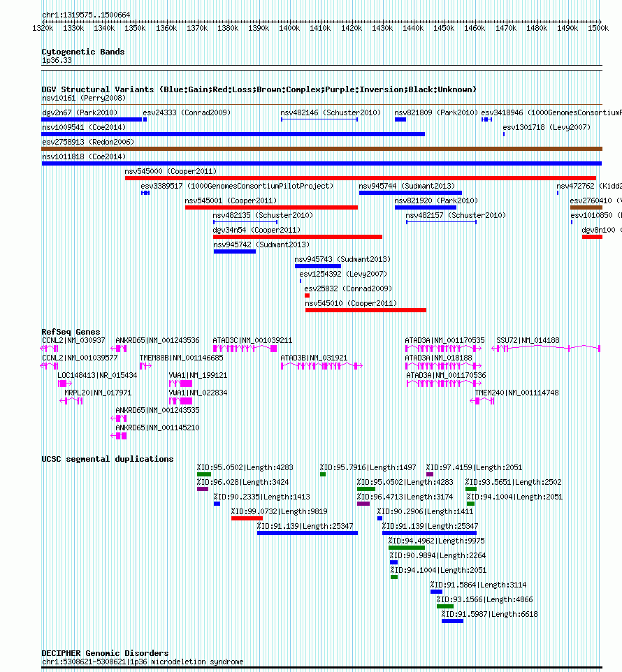The height and width of the screenshot is (672, 622).
Task: Click ATAD3A|NM_001170535 gene label
Action: (x=444, y=340)
